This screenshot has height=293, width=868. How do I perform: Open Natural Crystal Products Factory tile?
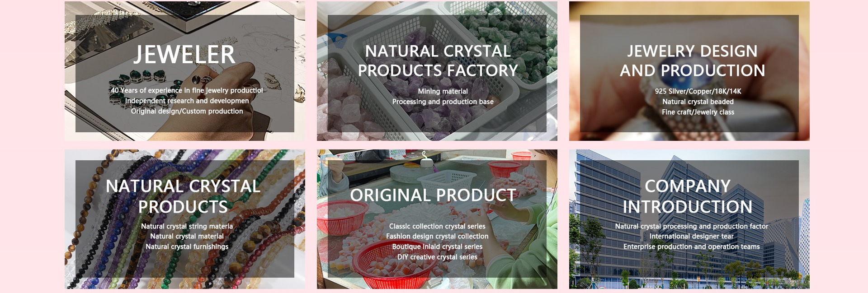tap(437, 71)
